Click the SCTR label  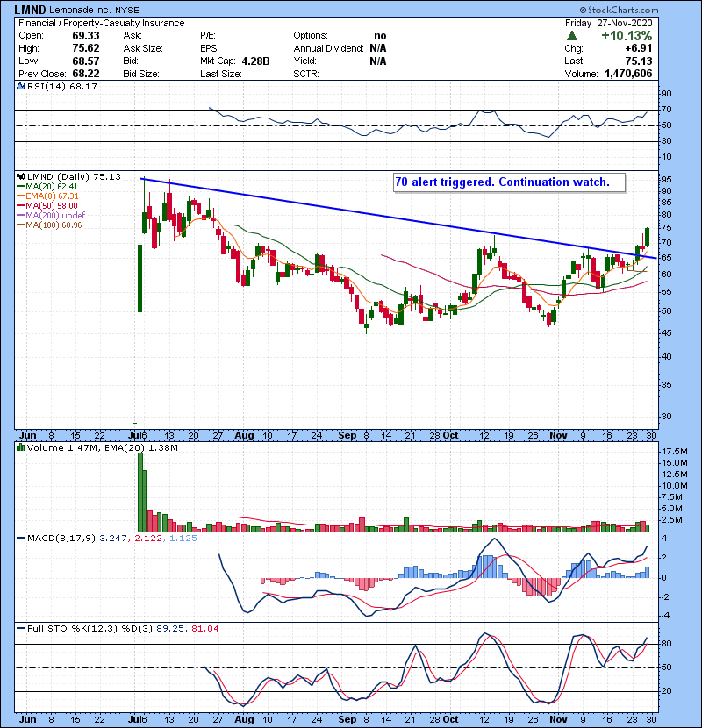(306, 74)
